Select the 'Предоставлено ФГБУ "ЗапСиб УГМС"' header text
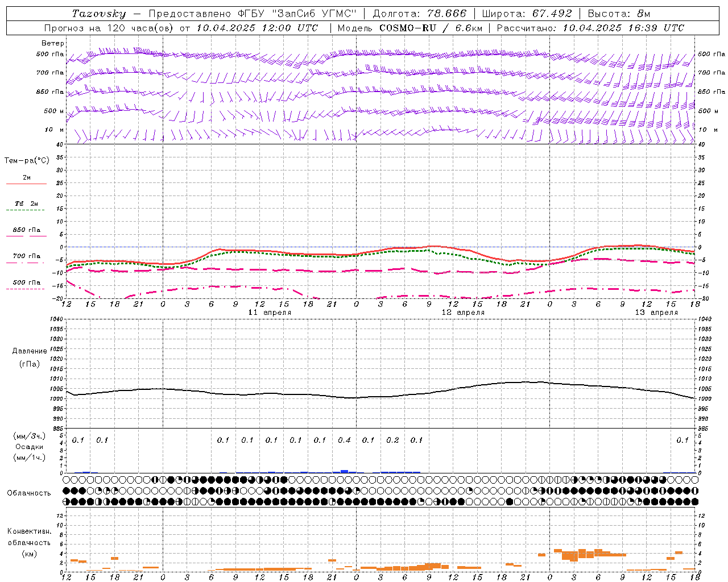Viewport: 728px width, 582px height. [x=253, y=14]
